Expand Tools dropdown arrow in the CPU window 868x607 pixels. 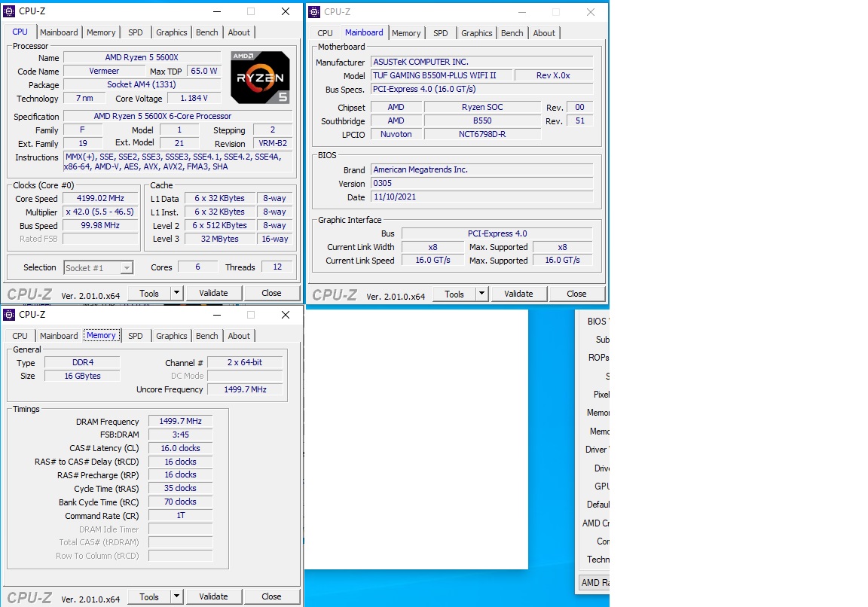pos(176,293)
